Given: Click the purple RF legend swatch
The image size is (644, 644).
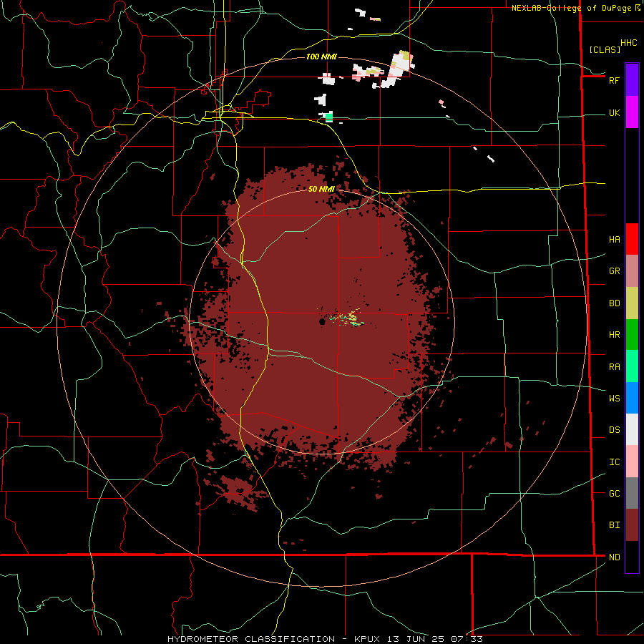Looking at the screenshot, I should (x=632, y=79).
